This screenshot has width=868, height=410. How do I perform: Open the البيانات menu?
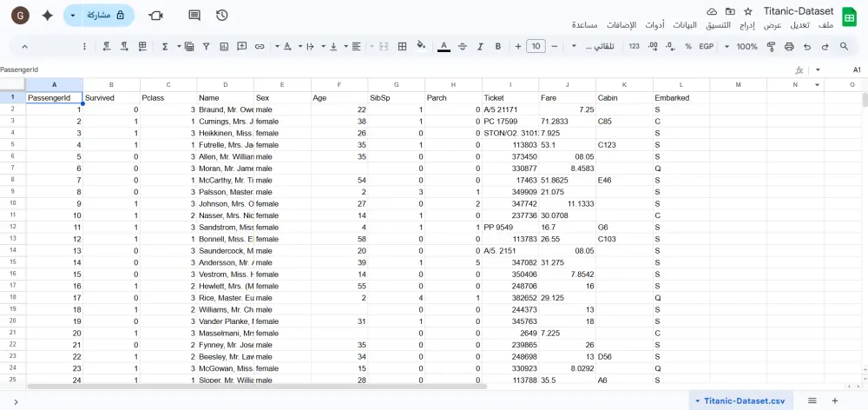[686, 25]
